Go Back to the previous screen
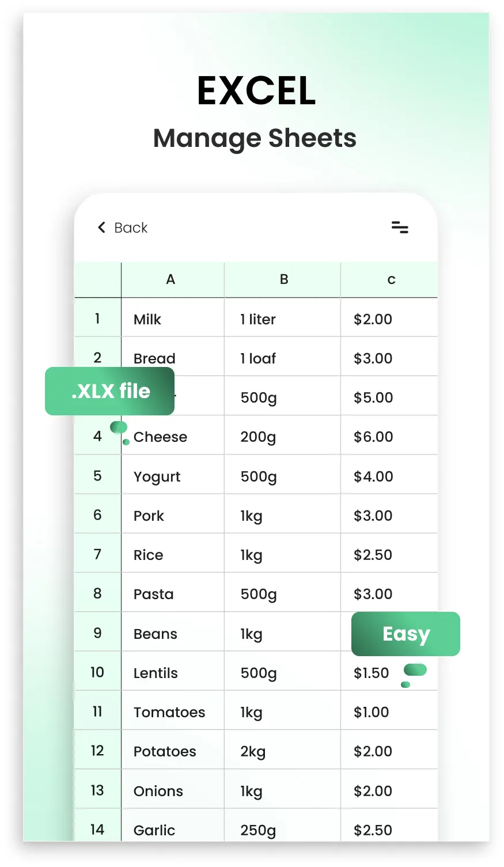 coord(123,228)
